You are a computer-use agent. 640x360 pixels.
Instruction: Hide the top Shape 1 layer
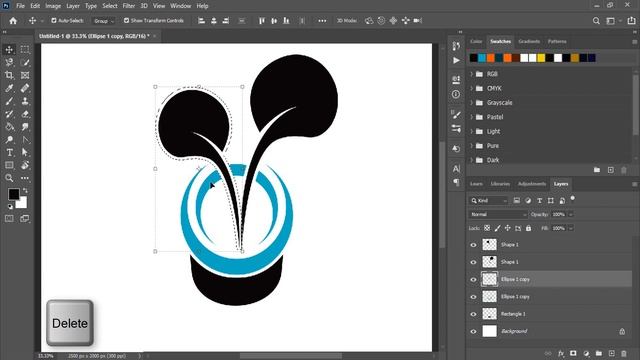(x=473, y=245)
